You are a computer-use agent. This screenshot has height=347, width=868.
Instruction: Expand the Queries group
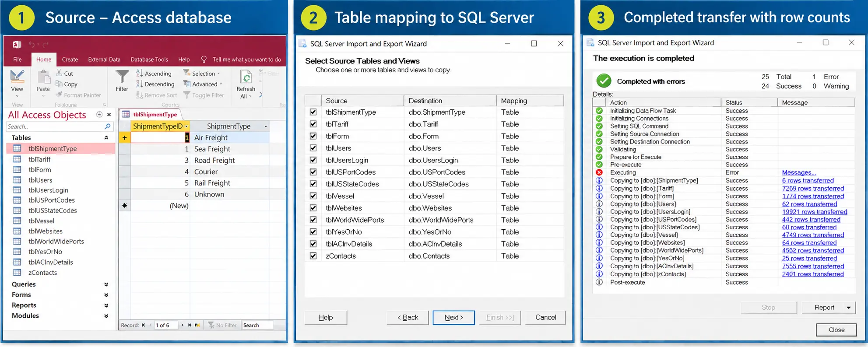pyautogui.click(x=106, y=284)
